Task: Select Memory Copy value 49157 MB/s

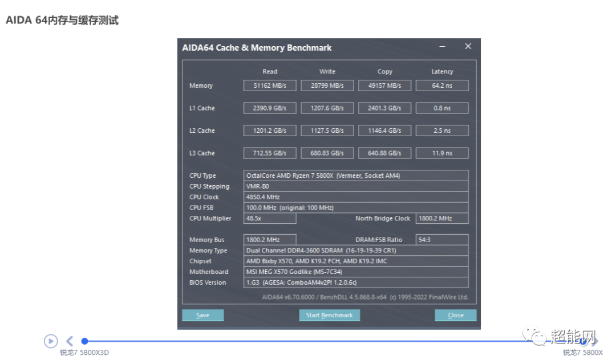Action: pyautogui.click(x=384, y=85)
